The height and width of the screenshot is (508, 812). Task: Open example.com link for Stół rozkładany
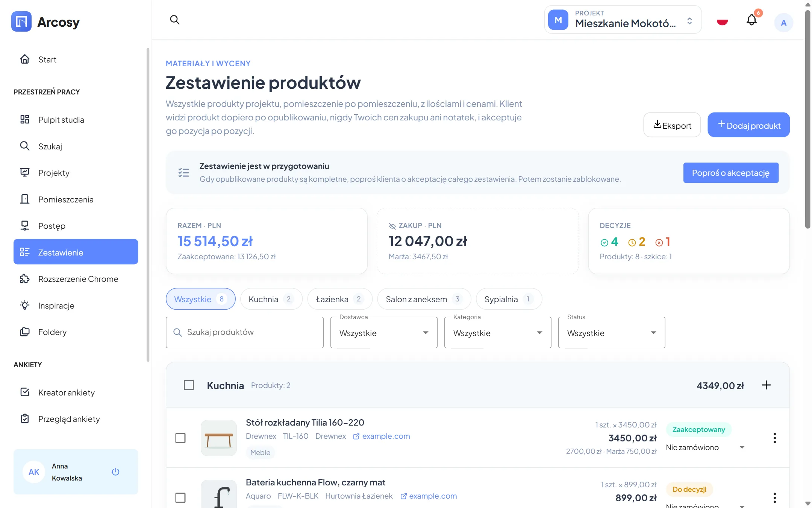coord(381,436)
